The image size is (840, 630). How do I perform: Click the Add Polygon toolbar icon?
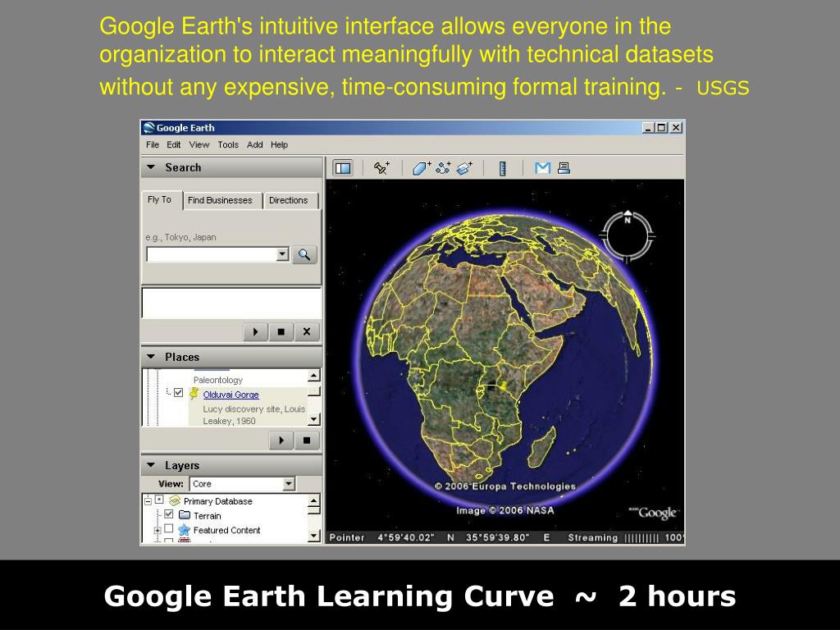click(x=422, y=168)
